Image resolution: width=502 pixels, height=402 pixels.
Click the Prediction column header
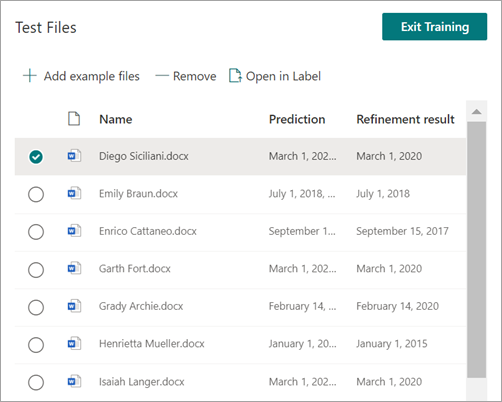pos(297,119)
